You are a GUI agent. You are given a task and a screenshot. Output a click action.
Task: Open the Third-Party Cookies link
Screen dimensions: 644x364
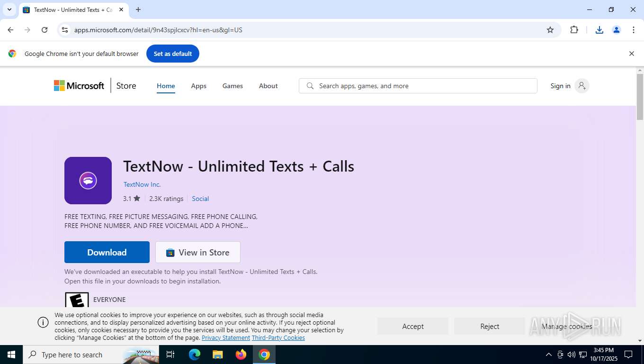pos(278,338)
